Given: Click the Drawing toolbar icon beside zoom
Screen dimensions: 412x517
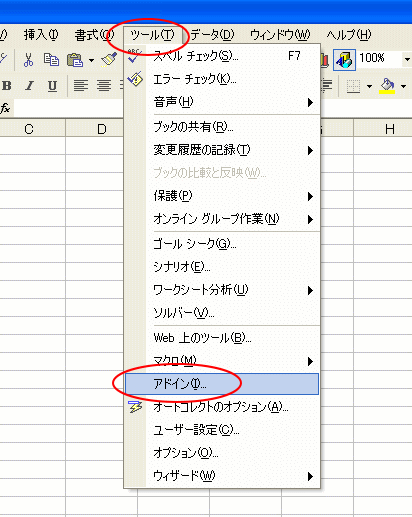Looking at the screenshot, I should tap(344, 60).
